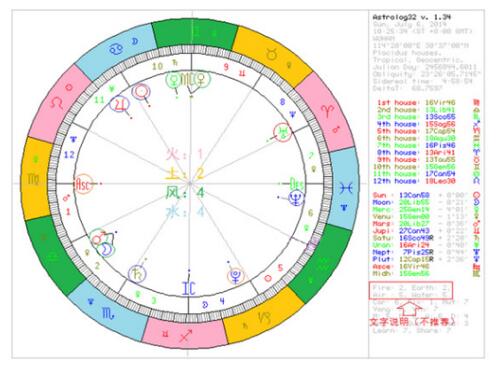
Task: Select the circled Mars symbol in the wheel
Action: (x=98, y=238)
